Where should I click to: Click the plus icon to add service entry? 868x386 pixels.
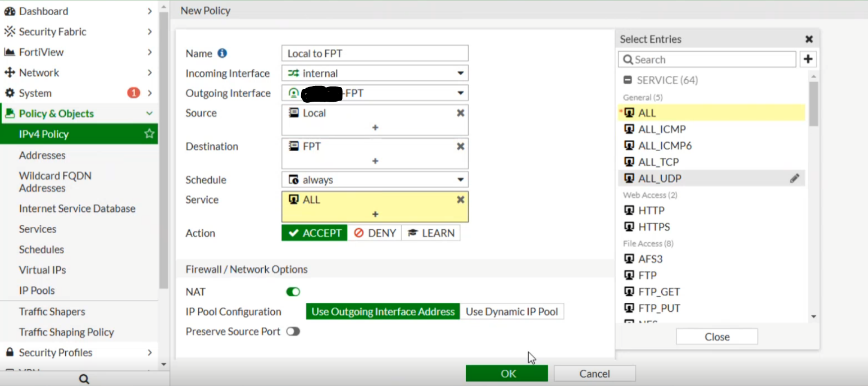[375, 214]
